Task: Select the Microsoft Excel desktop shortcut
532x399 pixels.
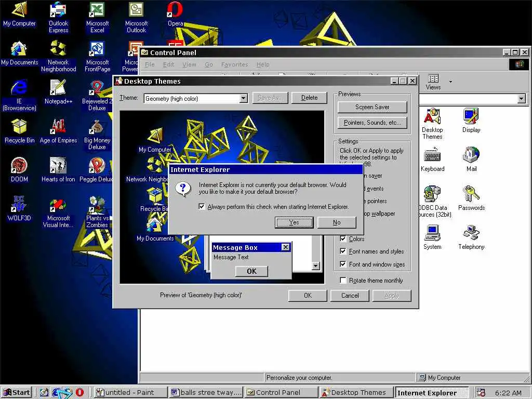Action: (x=97, y=17)
